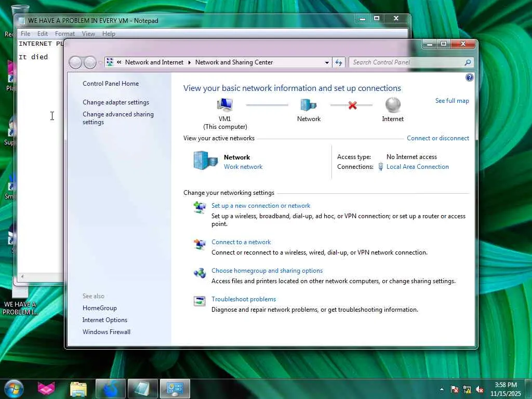The width and height of the screenshot is (532, 399).
Task: Click the Control Panel taskbar button
Action: (x=175, y=389)
